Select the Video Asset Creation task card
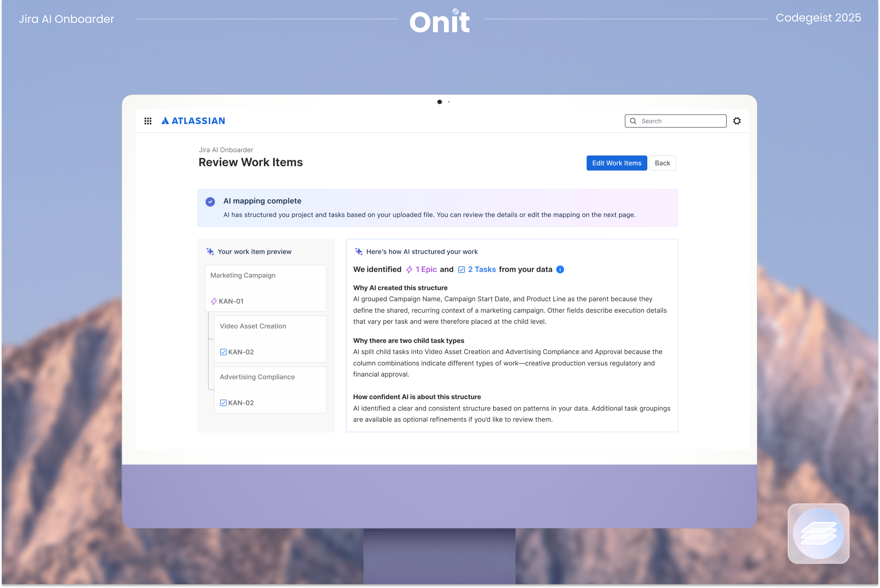The image size is (880, 588). [270, 339]
